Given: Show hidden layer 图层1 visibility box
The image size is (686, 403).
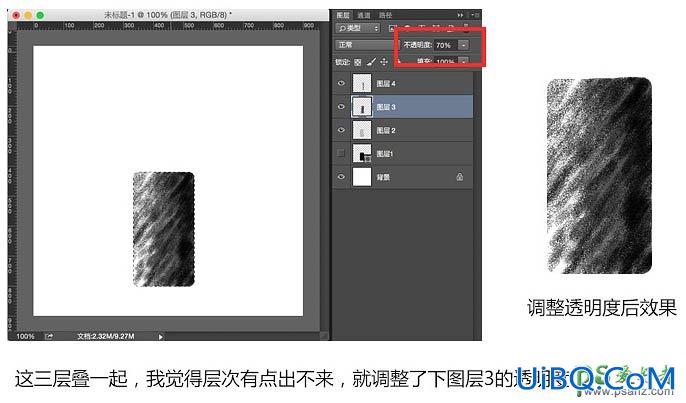Looking at the screenshot, I should click(341, 153).
